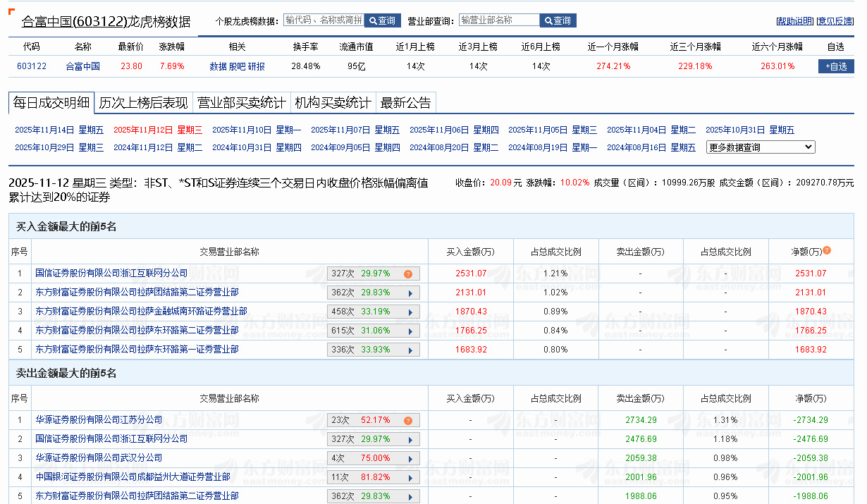Select date 2024年08月20日 星期二
The width and height of the screenshot is (867, 504).
(454, 147)
